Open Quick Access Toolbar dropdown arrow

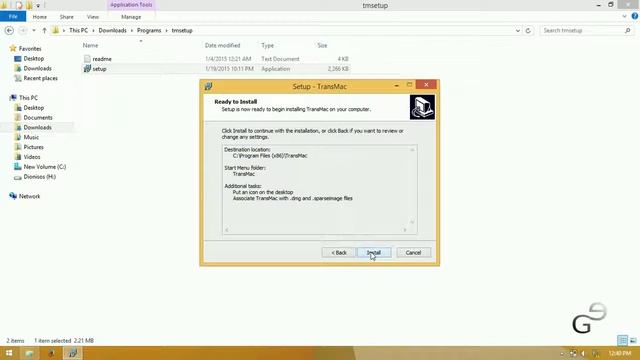pos(38,6)
